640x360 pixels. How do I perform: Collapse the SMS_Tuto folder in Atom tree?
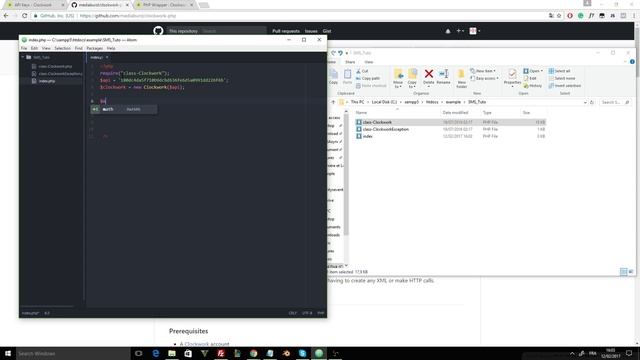point(23,58)
